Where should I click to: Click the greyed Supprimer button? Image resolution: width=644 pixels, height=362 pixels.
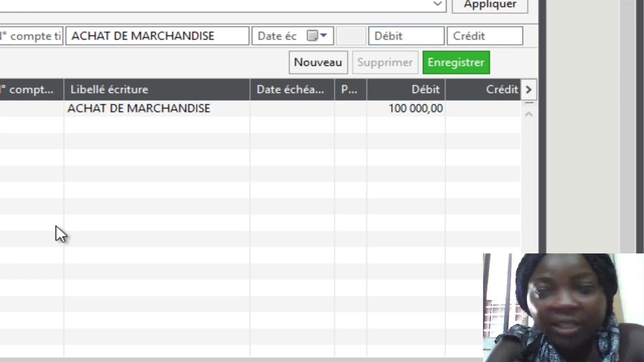pyautogui.click(x=385, y=62)
